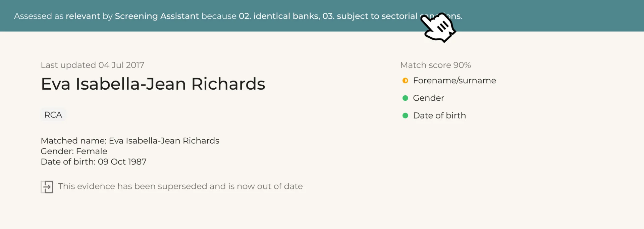Viewport: 644px width, 229px height.
Task: Click the Date of birth criterion label
Action: 439,116
